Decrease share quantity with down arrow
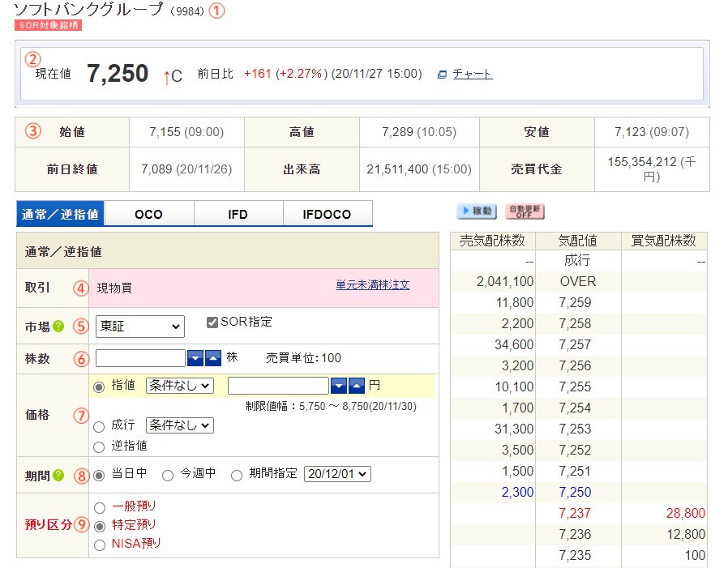Viewport: 728px width, 568px height. [195, 358]
